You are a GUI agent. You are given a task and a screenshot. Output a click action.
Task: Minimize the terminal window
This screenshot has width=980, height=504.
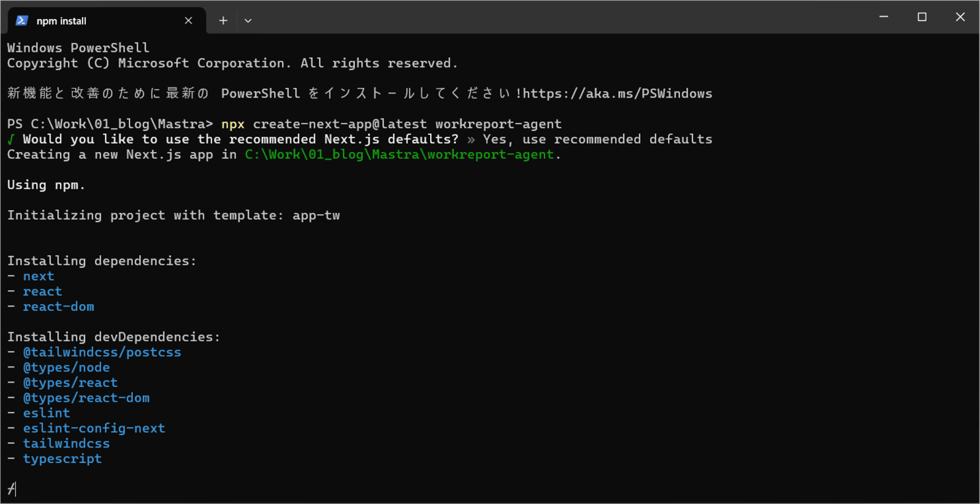click(x=884, y=17)
